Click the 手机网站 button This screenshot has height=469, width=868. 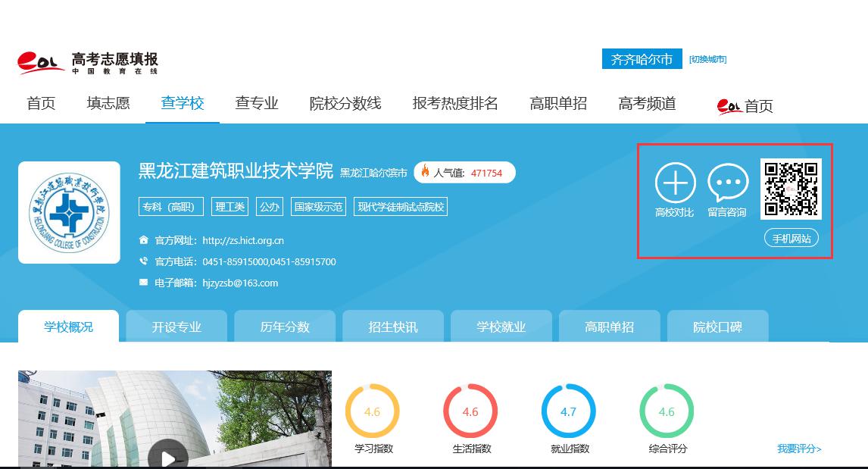[791, 239]
